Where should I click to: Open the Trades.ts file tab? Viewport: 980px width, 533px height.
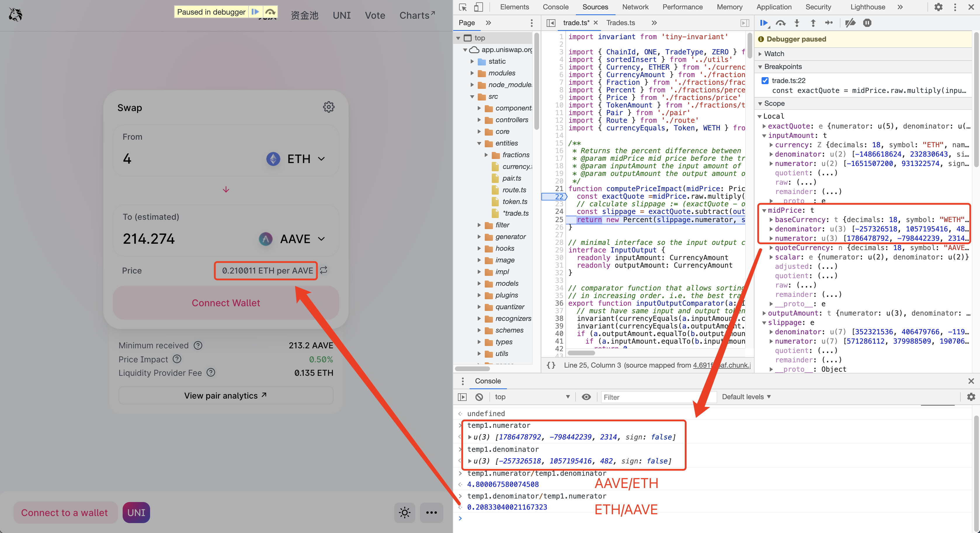point(621,23)
